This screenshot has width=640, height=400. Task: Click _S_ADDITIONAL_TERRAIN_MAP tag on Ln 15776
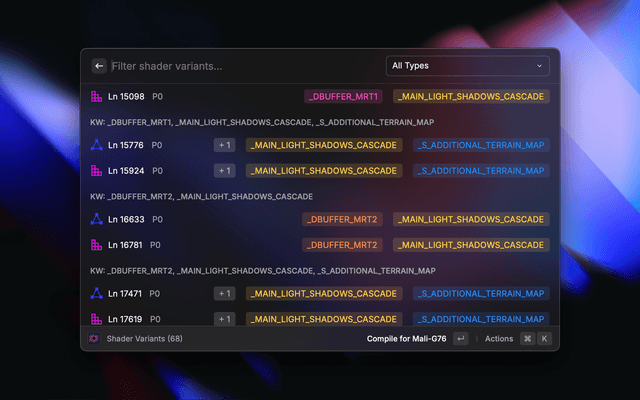(481, 145)
